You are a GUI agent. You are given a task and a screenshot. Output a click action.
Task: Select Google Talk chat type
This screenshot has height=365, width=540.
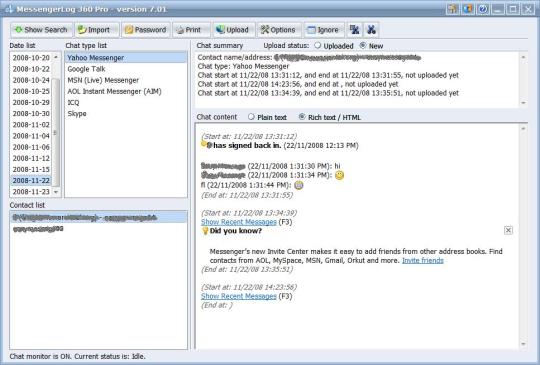coord(126,69)
